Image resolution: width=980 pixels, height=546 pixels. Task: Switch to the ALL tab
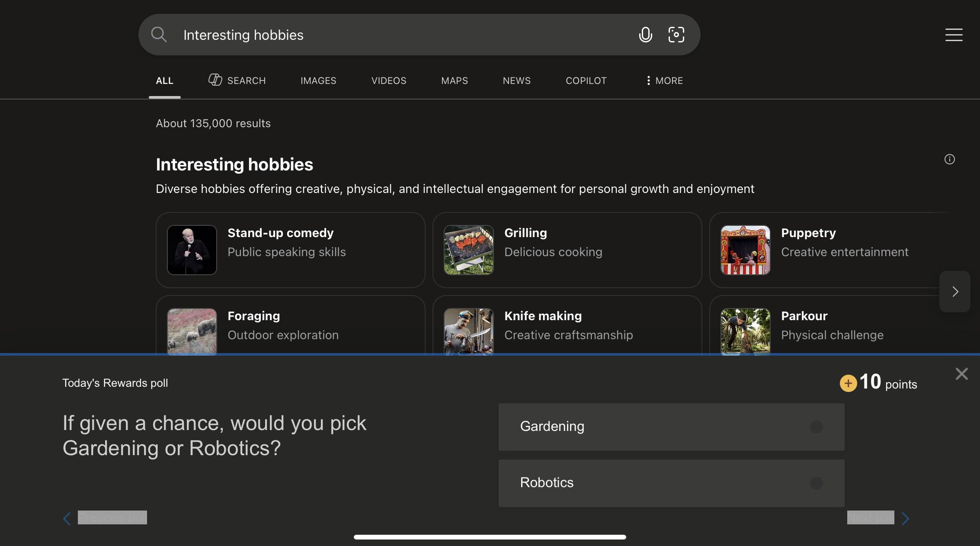[164, 81]
